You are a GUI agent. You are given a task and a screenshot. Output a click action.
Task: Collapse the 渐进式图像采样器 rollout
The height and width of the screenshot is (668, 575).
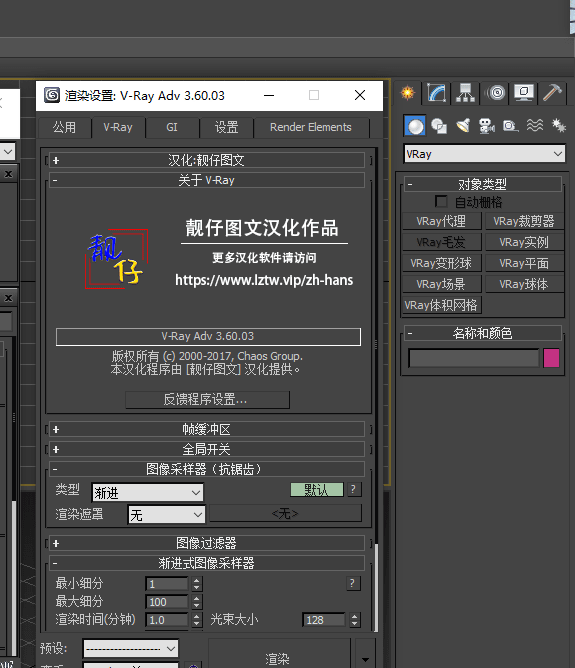[207, 563]
